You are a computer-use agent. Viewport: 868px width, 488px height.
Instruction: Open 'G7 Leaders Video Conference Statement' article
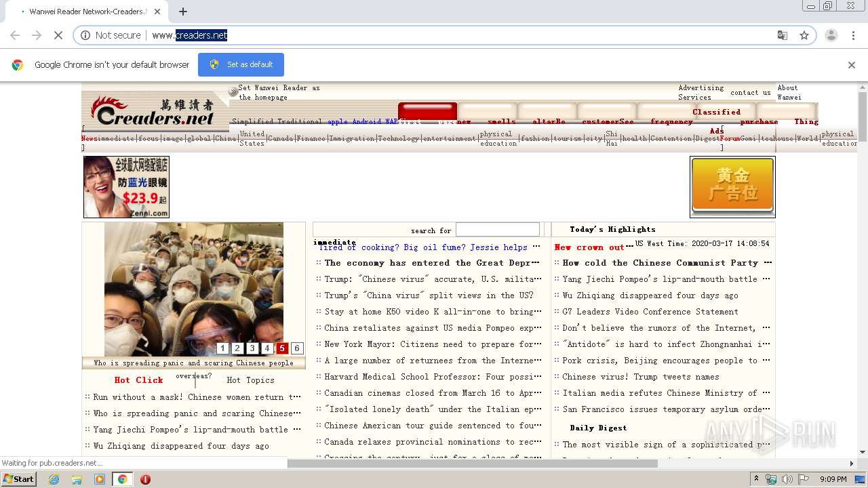click(x=650, y=312)
